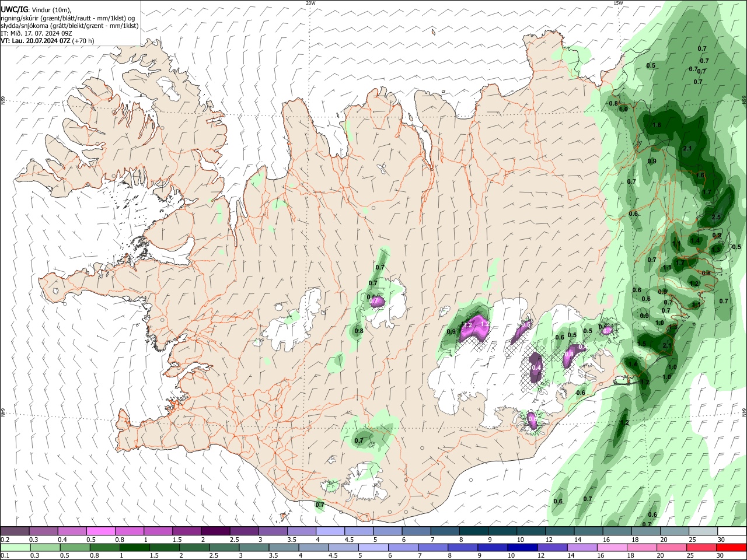Click the '2.5' precipitation value on the map

pos(717,217)
